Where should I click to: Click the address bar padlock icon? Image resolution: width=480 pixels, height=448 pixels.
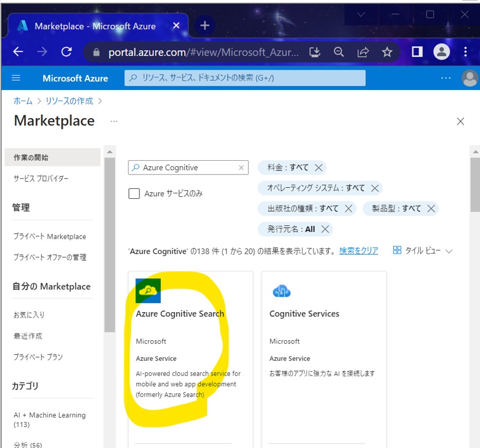(96, 52)
